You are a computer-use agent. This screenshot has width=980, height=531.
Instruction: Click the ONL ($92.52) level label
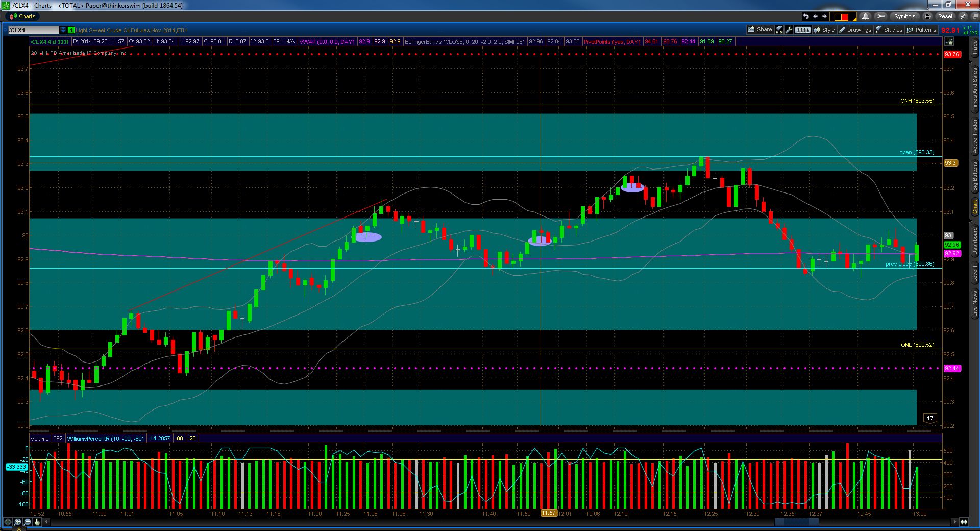[917, 345]
